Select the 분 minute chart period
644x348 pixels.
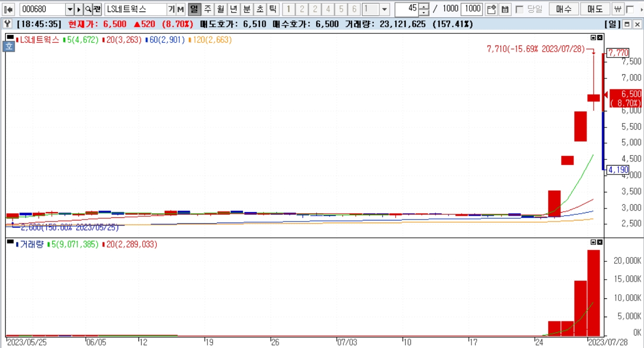coord(247,9)
